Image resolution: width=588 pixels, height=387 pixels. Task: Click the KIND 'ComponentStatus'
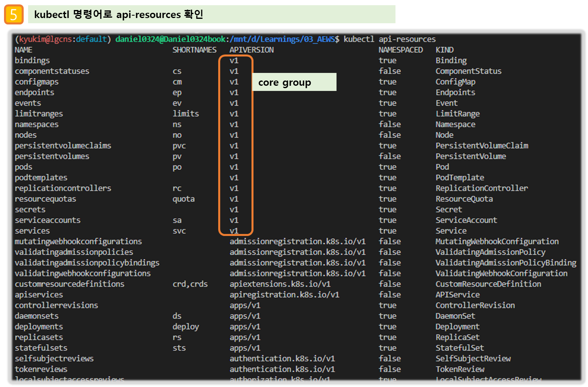pyautogui.click(x=468, y=71)
